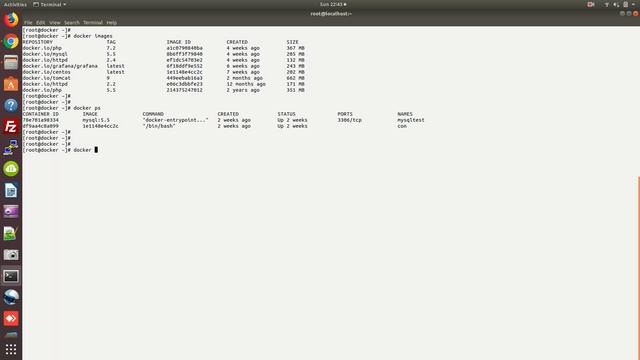Open the Search menu
640x360 pixels.
(72, 22)
